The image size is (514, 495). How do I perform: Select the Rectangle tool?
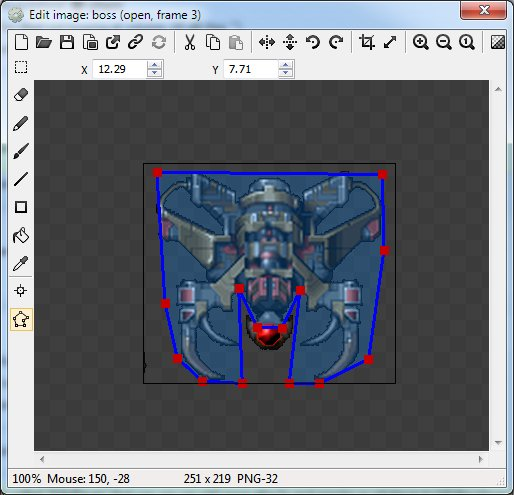pyautogui.click(x=21, y=207)
